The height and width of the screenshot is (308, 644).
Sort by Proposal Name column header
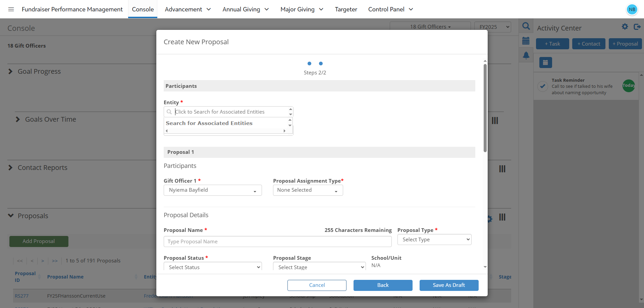pos(65,277)
